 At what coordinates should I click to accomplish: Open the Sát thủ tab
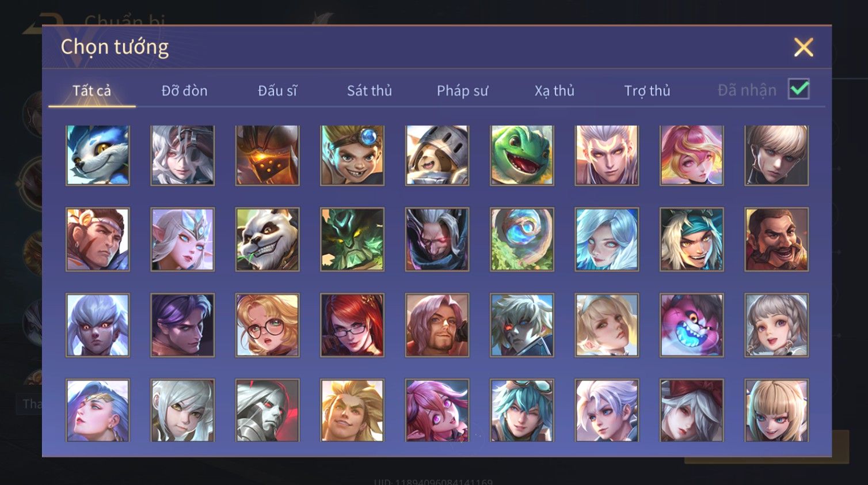370,90
